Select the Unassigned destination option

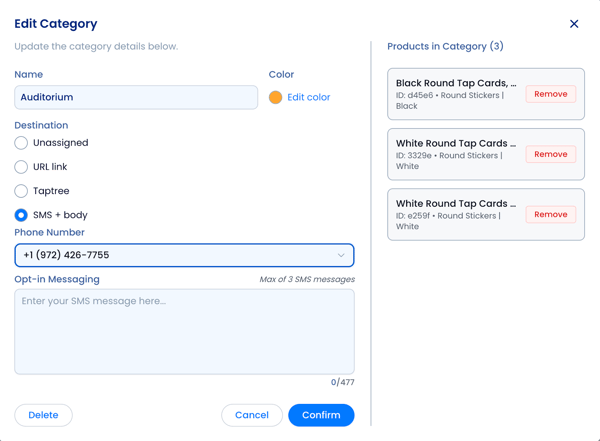(21, 143)
